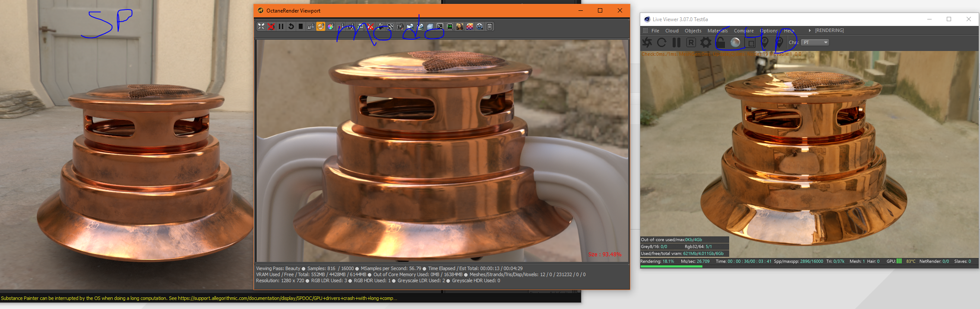The height and width of the screenshot is (309, 980).
Task: Click the fit-to-view arrows icon in OctaneRender Viewport
Action: tap(261, 26)
